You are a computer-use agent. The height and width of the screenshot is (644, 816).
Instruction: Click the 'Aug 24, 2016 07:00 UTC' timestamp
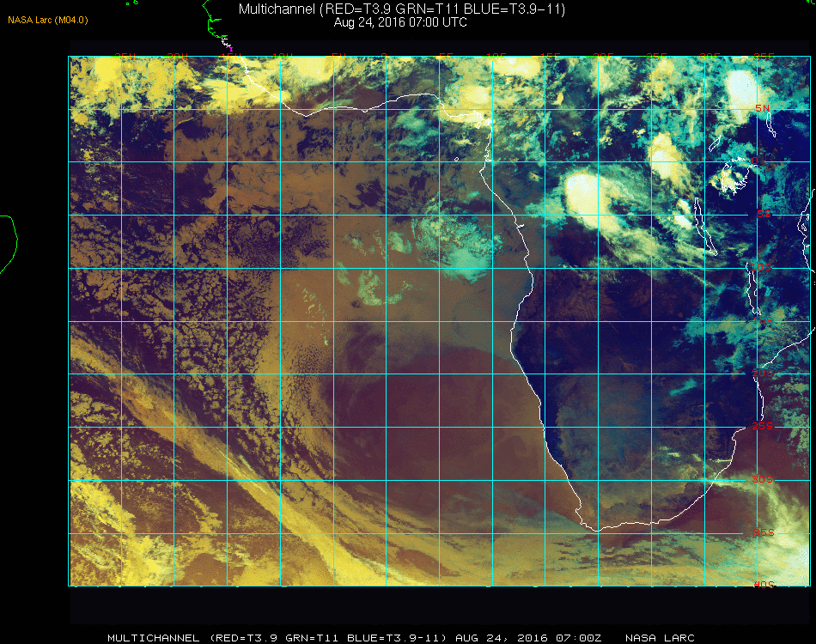(x=400, y=22)
